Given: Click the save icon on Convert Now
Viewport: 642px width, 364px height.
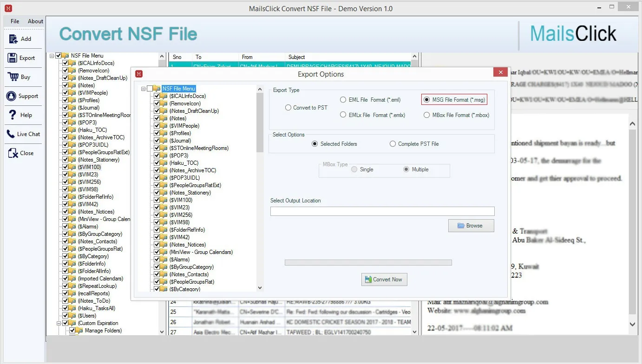Looking at the screenshot, I should click(368, 279).
